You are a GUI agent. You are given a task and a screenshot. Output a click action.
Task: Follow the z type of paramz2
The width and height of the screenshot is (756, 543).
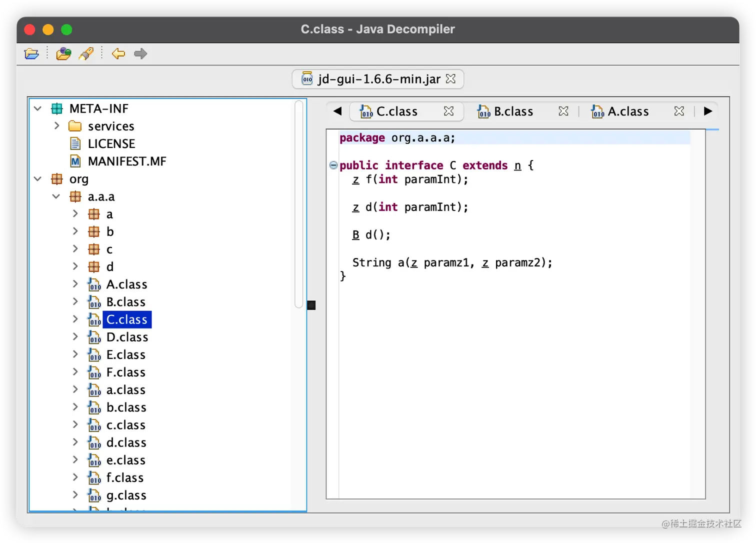[x=485, y=262]
